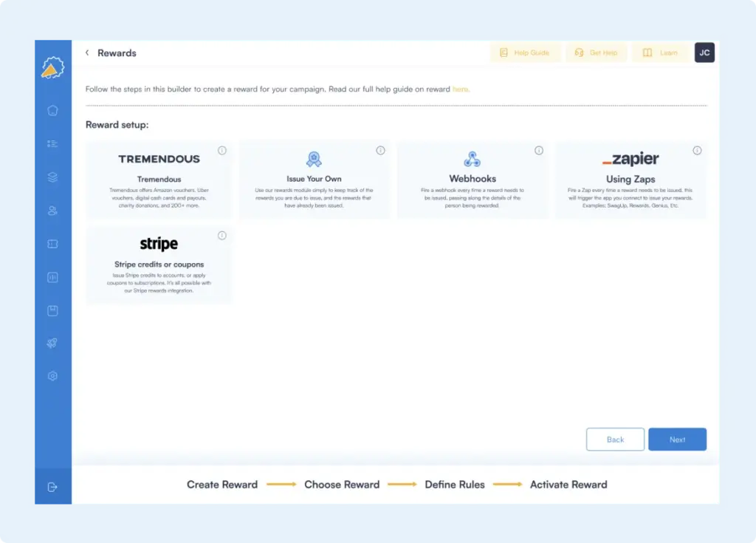
Task: Choose the Stripe credits or coupons card
Action: coord(159,264)
